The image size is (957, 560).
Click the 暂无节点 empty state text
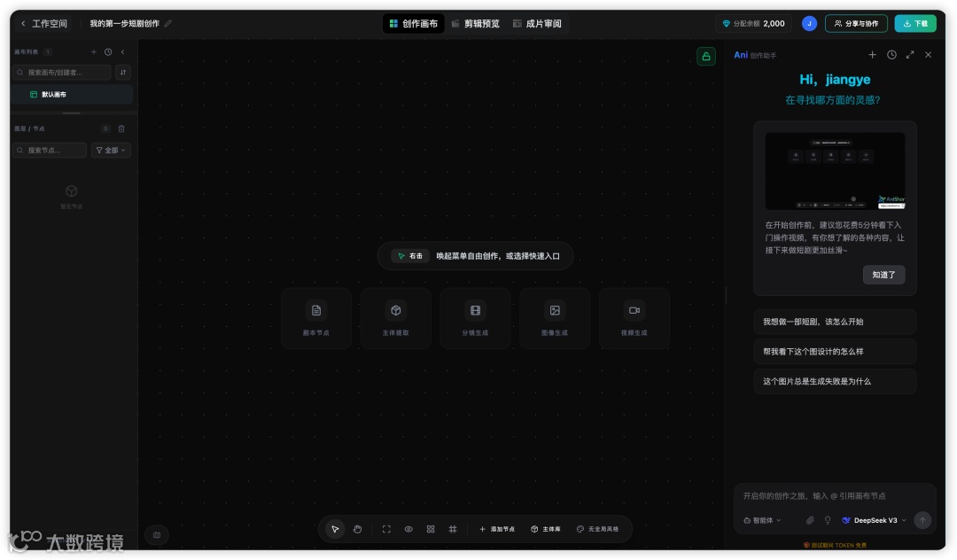pyautogui.click(x=72, y=206)
